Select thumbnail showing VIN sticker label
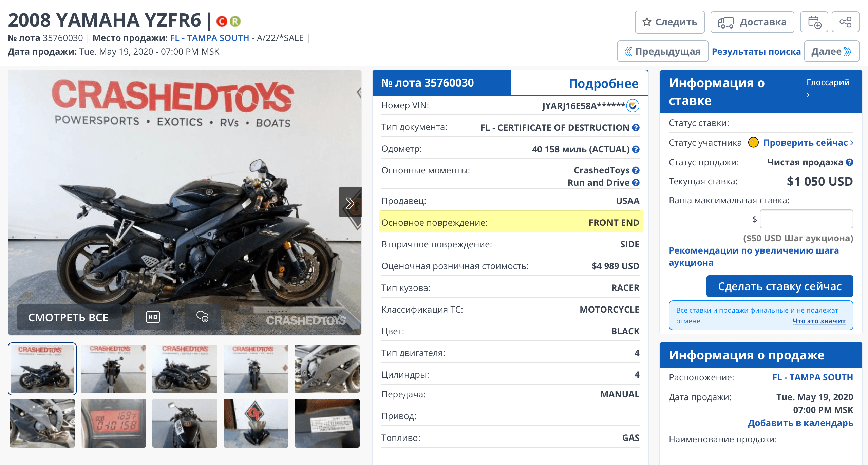The height and width of the screenshot is (465, 868). [x=327, y=423]
